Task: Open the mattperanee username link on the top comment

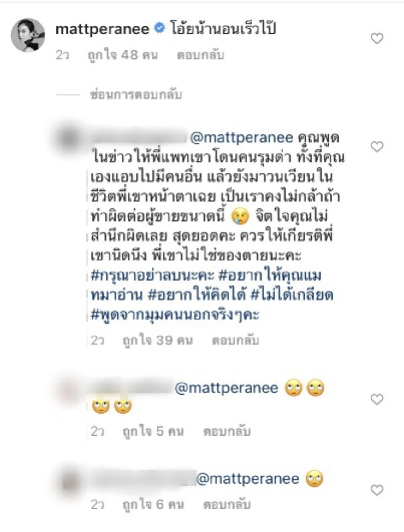Action: pyautogui.click(x=102, y=29)
